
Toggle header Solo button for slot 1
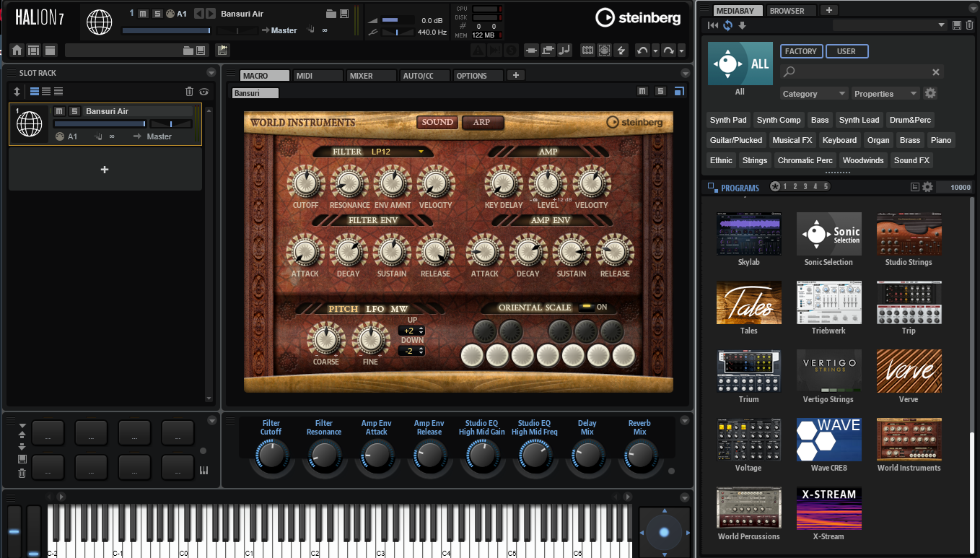click(157, 14)
